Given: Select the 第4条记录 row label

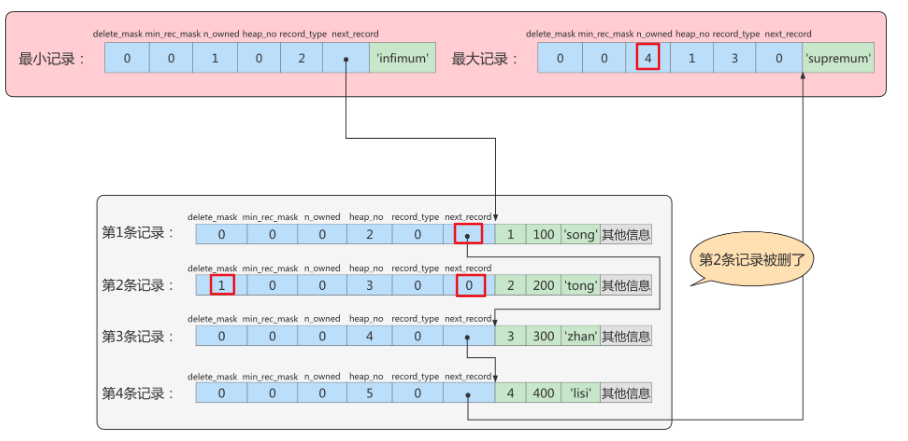Looking at the screenshot, I should coord(138,393).
